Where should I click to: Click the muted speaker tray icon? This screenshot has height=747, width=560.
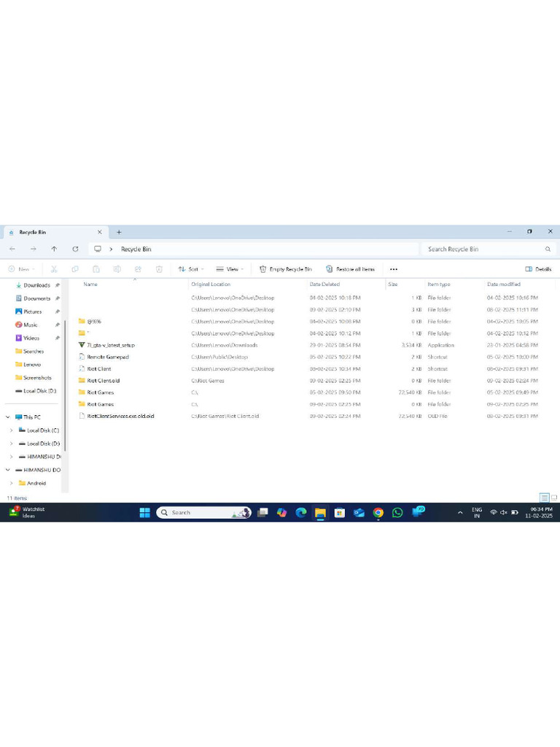pos(503,512)
